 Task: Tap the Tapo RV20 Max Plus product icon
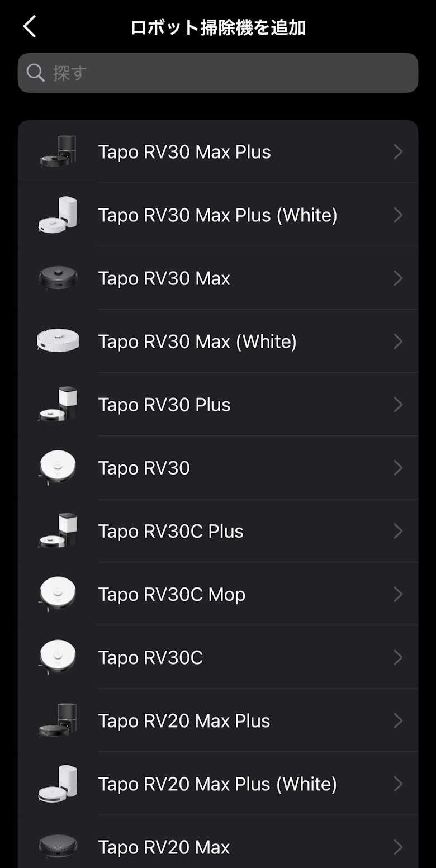pyautogui.click(x=58, y=720)
